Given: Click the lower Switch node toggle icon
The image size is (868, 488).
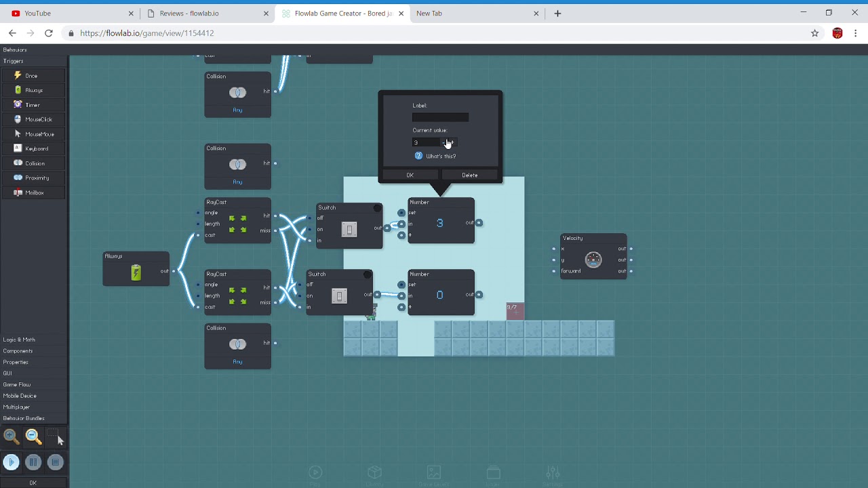Looking at the screenshot, I should coord(339,296).
